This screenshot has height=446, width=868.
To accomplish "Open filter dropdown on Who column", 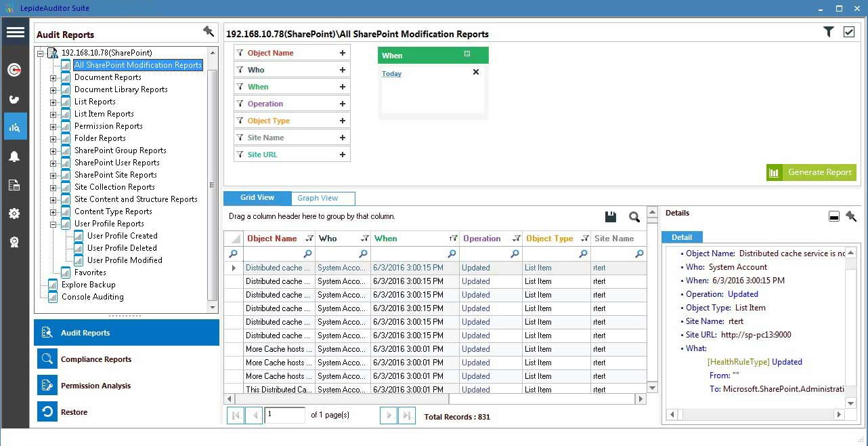I will [365, 239].
